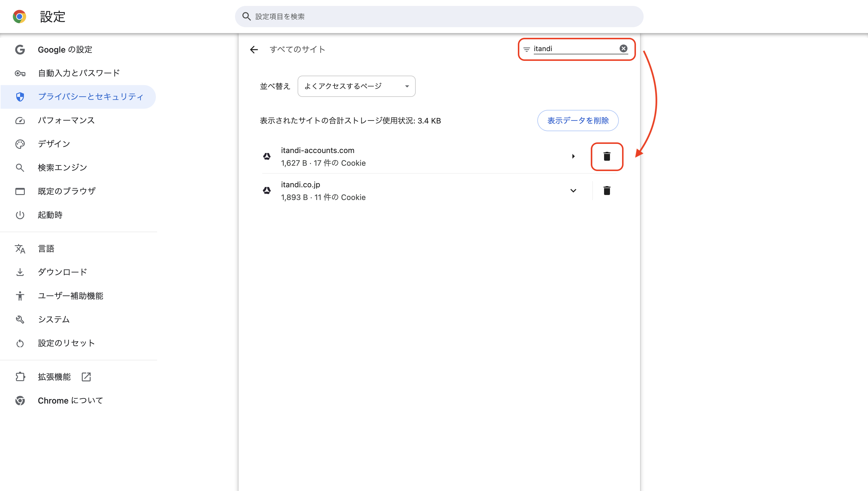
Task: Open ダウンロード settings
Action: pos(78,272)
